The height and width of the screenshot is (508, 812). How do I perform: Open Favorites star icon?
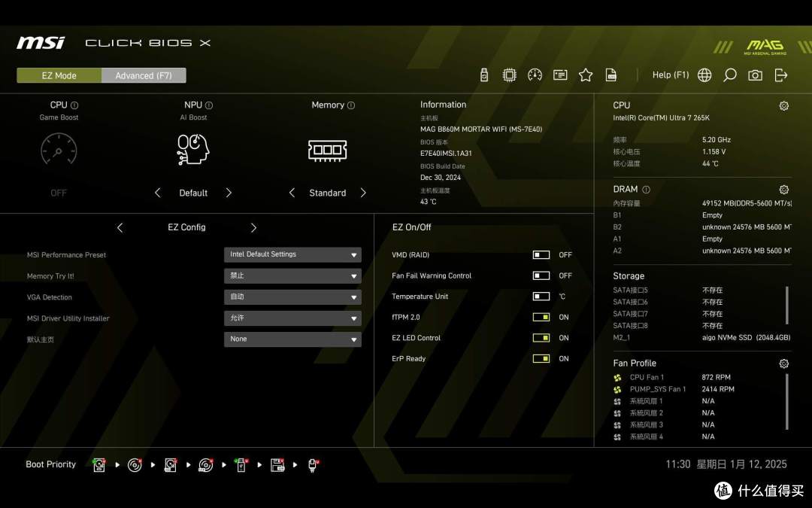[x=585, y=75]
